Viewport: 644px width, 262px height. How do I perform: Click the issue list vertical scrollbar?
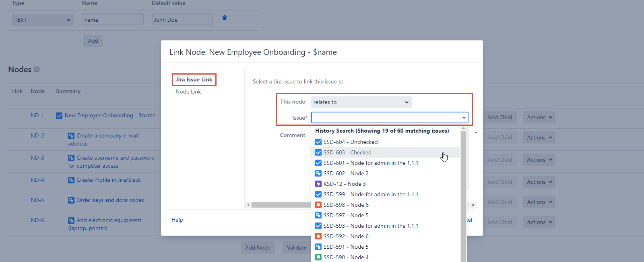click(x=463, y=193)
